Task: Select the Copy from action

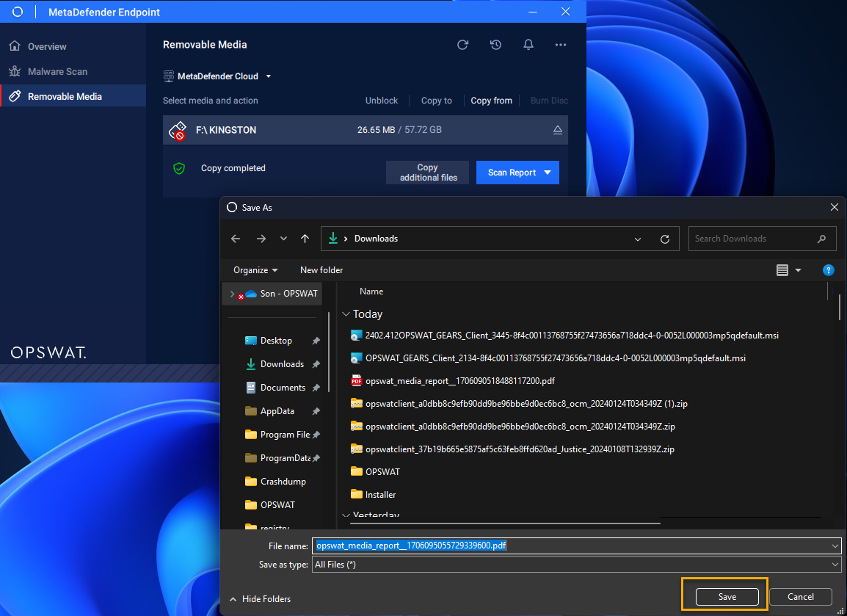Action: (x=491, y=101)
